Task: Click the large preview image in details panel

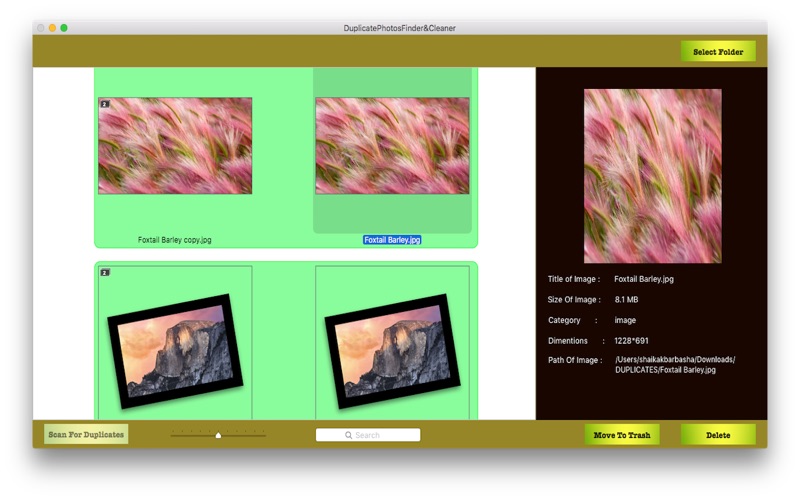Action: coord(653,176)
